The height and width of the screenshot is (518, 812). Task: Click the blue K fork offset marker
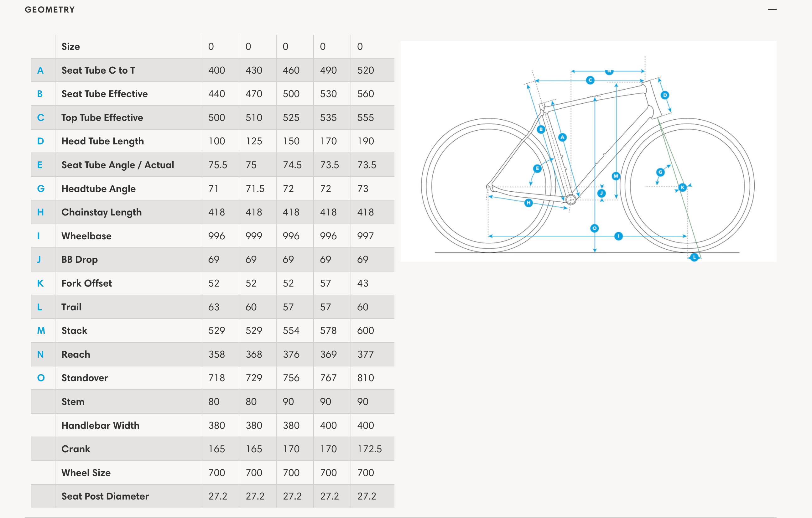682,187
